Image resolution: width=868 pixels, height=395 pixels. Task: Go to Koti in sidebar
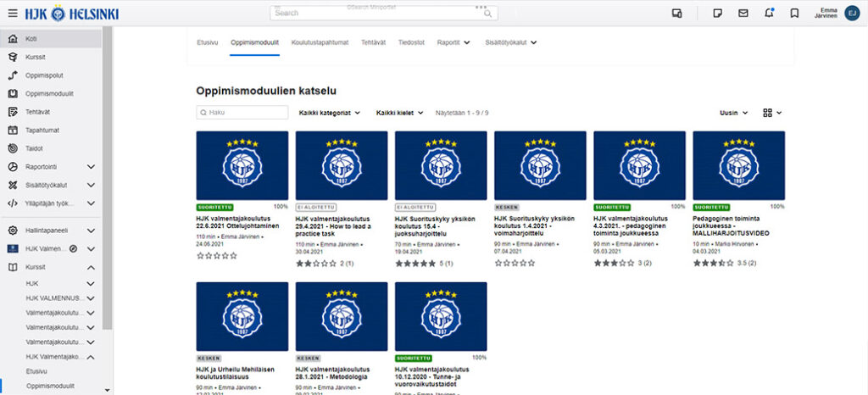[50, 39]
